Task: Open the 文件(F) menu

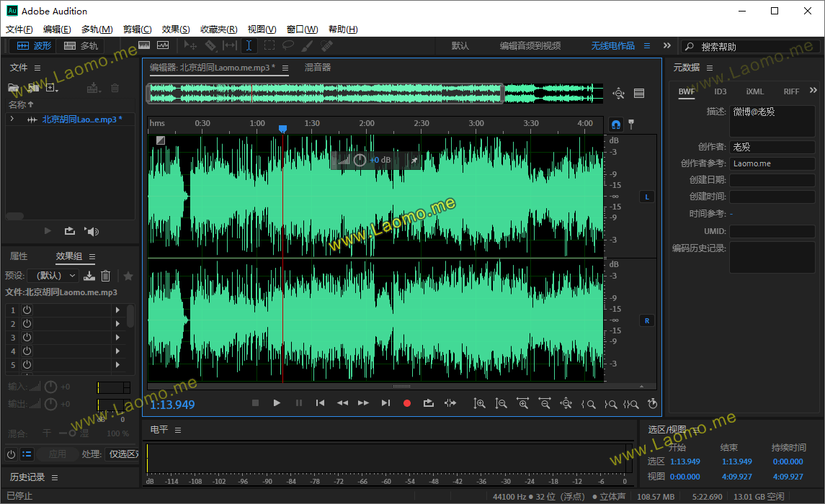Action: [19, 30]
